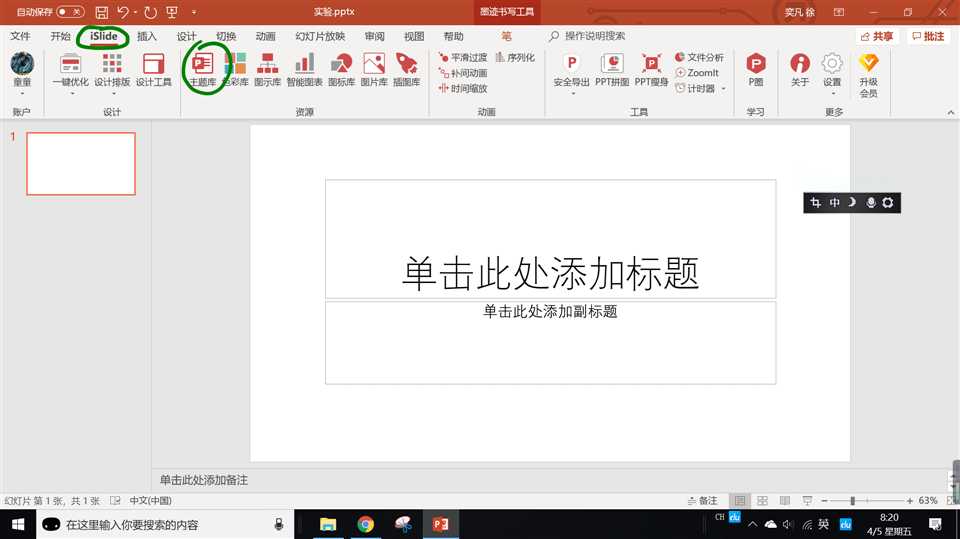The image size is (960, 539).
Task: Open iSlide 设置 settings gear
Action: pyautogui.click(x=832, y=70)
